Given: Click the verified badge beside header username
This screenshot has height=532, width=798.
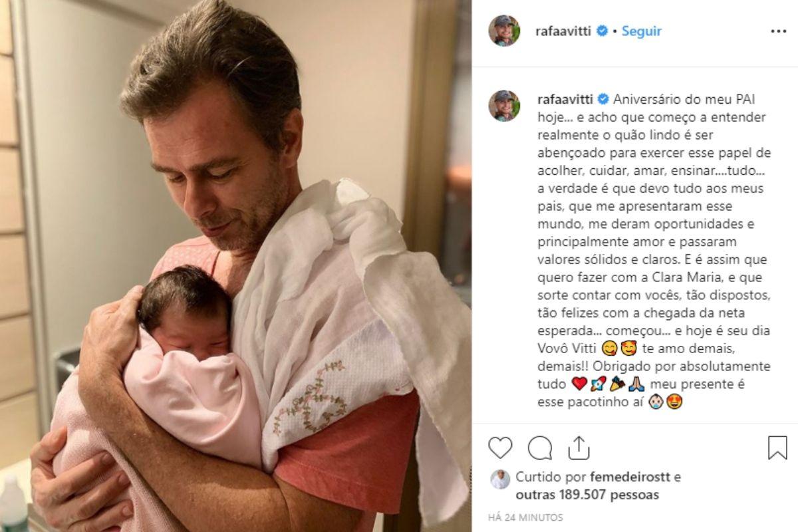Looking at the screenshot, I should [602, 31].
